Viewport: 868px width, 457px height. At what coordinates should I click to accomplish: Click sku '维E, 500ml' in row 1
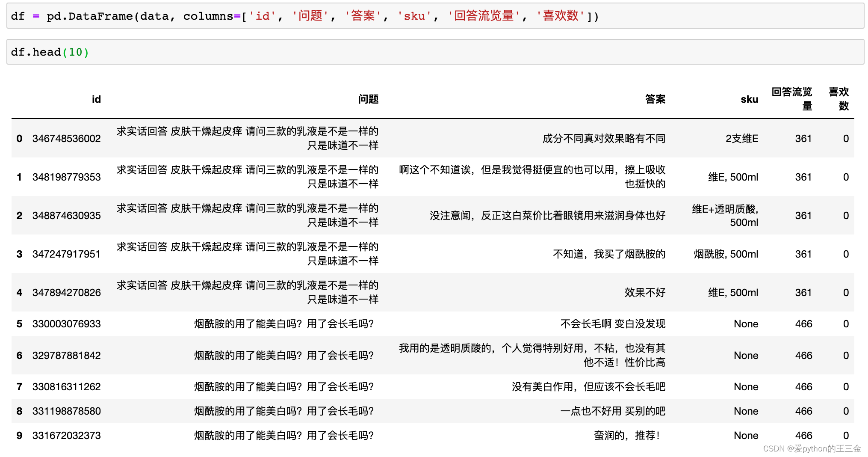pyautogui.click(x=733, y=177)
